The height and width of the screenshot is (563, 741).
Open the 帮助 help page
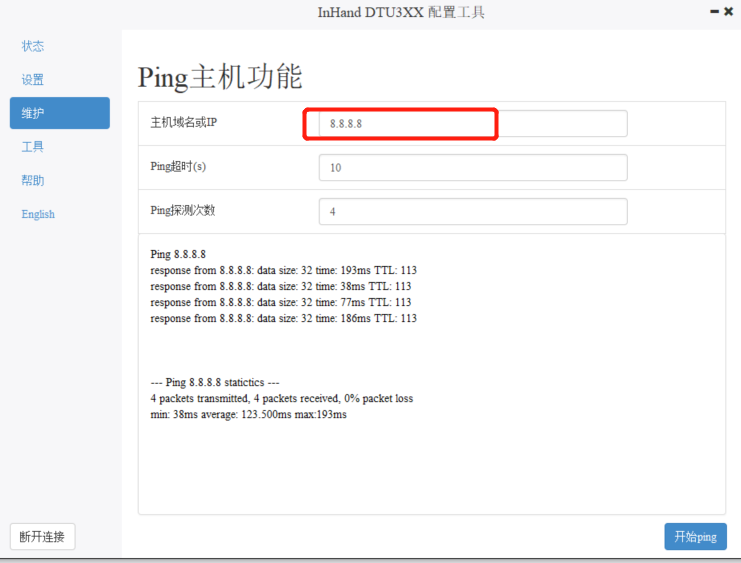tap(33, 181)
